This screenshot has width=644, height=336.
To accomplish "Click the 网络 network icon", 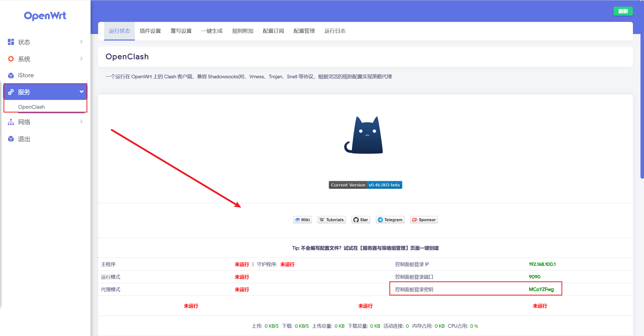I will 11,122.
